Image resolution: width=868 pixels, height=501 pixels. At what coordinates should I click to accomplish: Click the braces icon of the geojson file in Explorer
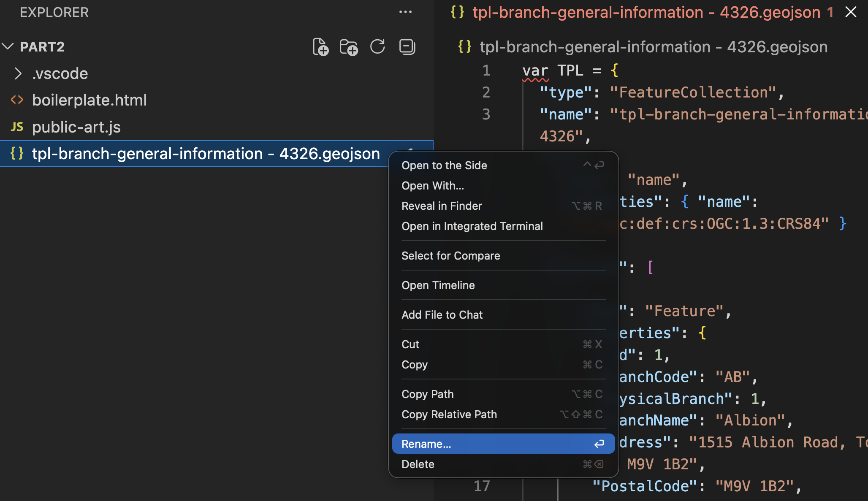coord(17,153)
